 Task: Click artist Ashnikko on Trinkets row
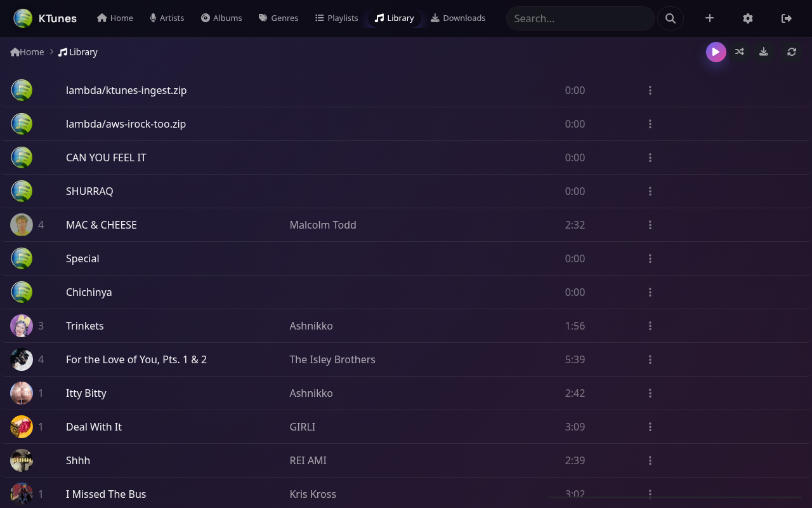point(311,326)
